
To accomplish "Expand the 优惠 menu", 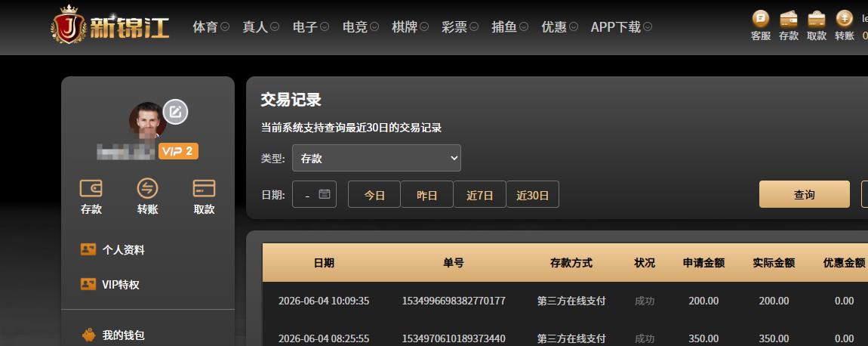I will [559, 26].
